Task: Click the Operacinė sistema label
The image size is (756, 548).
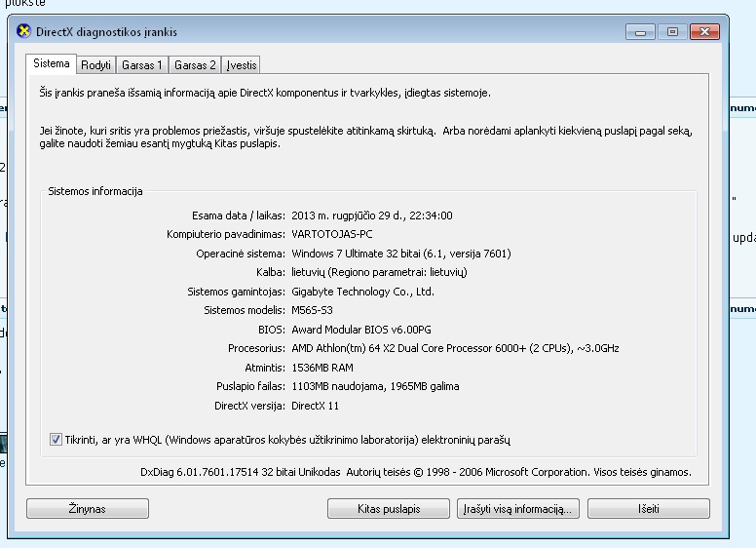Action: coord(241,254)
